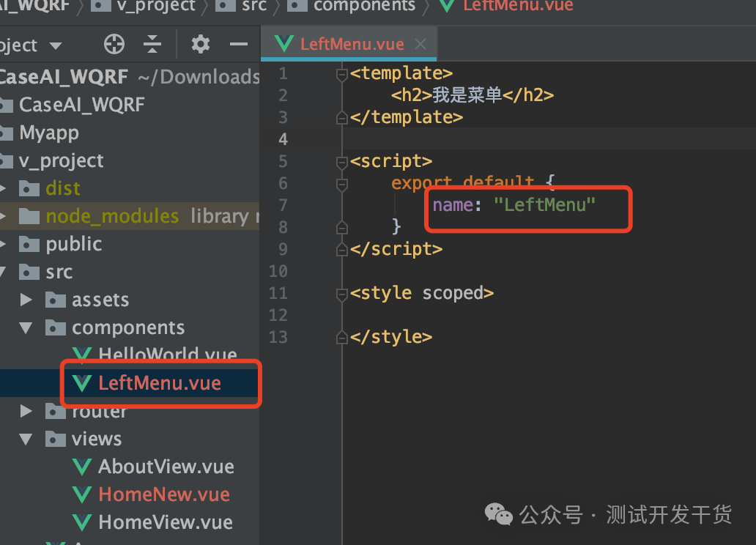
Task: Open the Project panel settings gear
Action: click(x=201, y=45)
